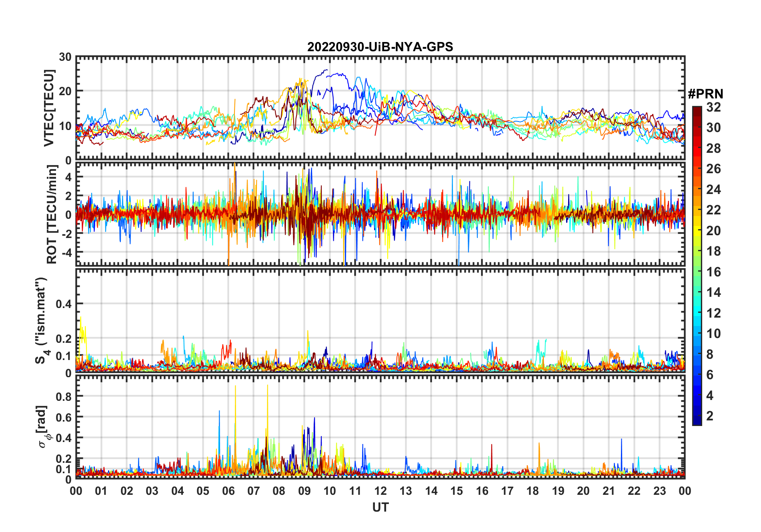Click the VTEC time series panel
Image resolution: width=761 pixels, height=532 pixels.
coord(380,108)
